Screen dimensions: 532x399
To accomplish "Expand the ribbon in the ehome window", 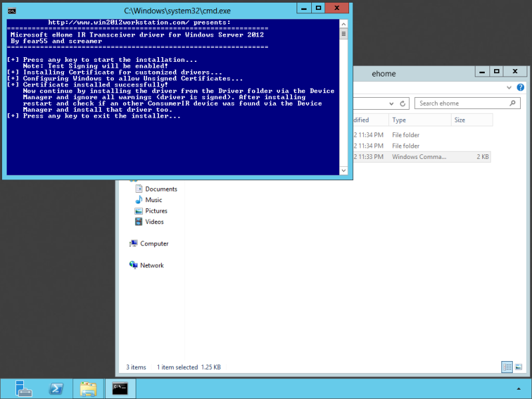I will coord(509,88).
